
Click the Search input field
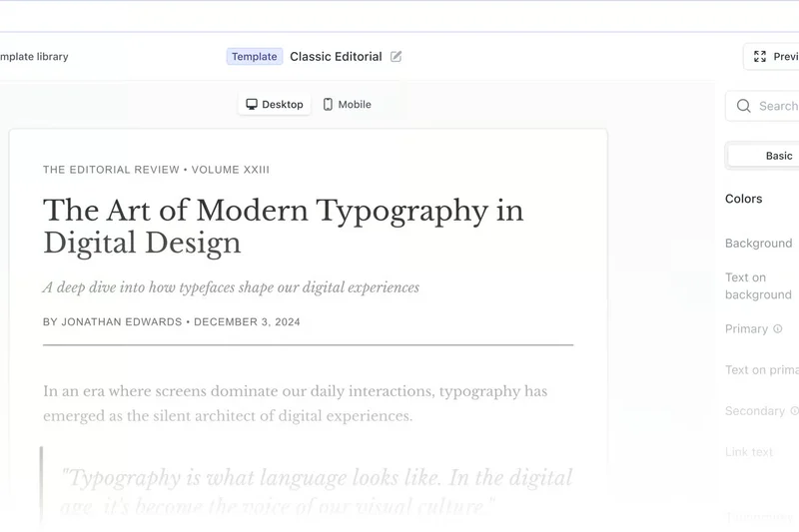point(774,106)
